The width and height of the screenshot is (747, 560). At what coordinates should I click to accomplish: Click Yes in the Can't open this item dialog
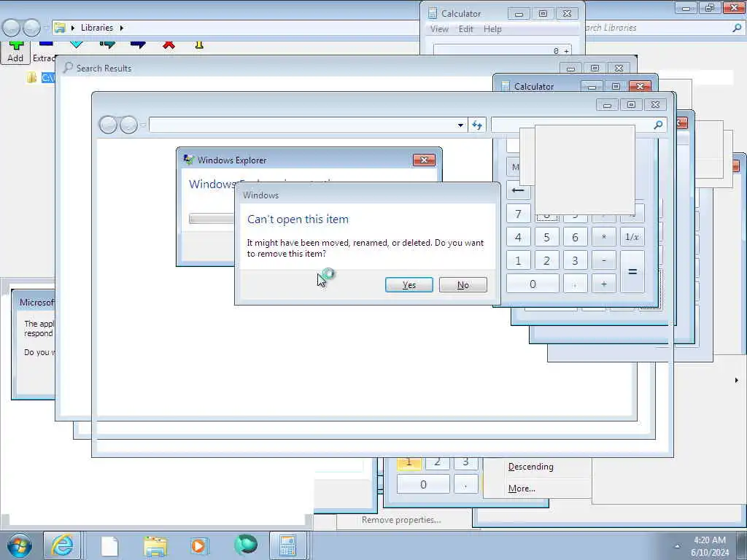pos(409,285)
